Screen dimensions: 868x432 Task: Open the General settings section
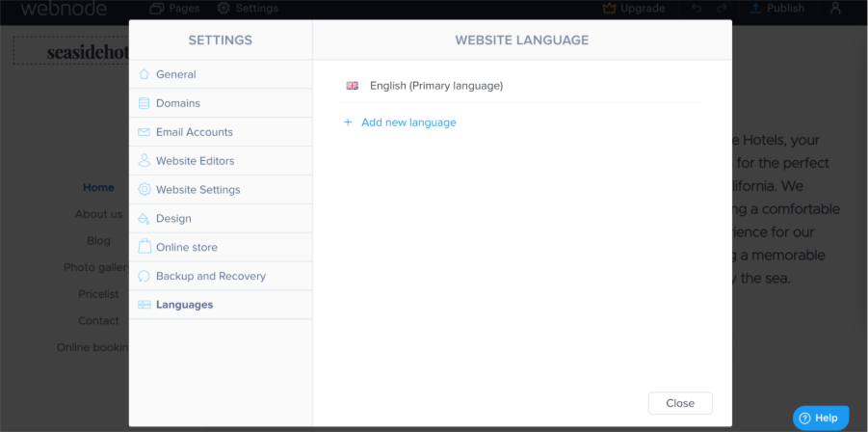221,74
